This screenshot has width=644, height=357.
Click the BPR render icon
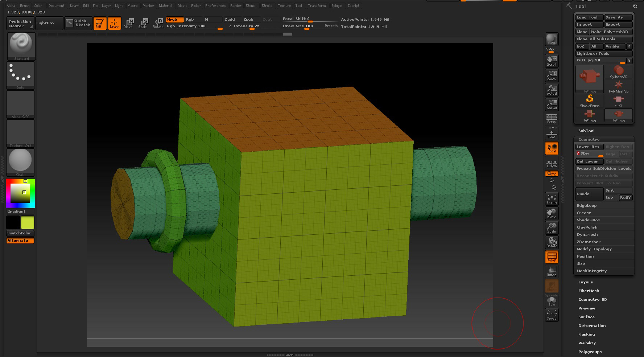click(x=552, y=39)
